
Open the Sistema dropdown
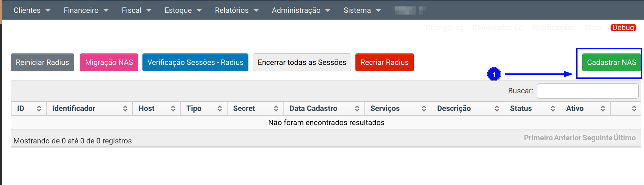pos(362,10)
